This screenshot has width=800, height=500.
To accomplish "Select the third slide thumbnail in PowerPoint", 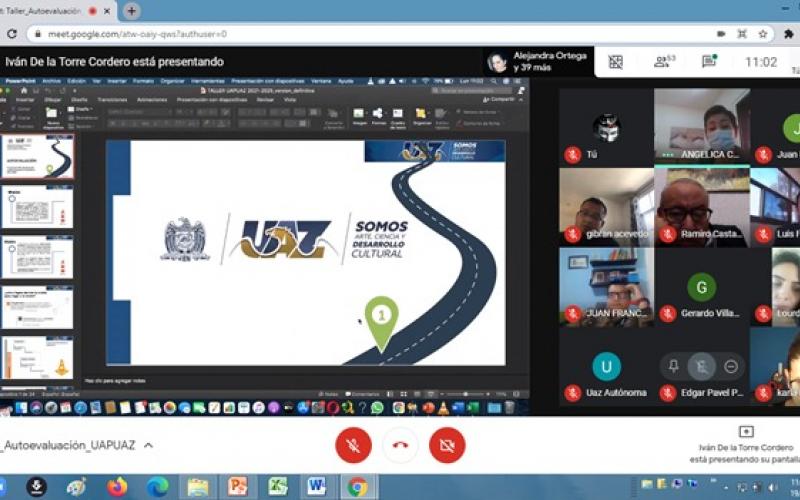I will click(38, 257).
